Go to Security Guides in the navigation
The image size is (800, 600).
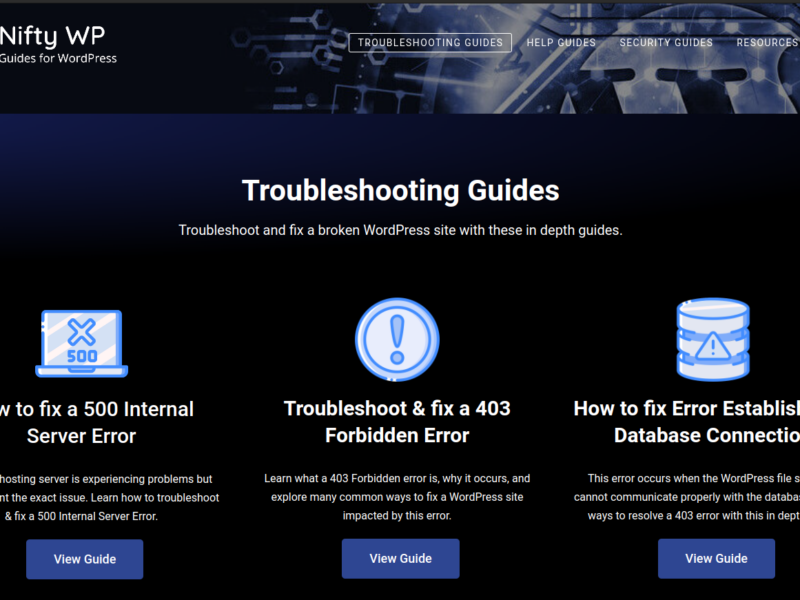pos(666,43)
